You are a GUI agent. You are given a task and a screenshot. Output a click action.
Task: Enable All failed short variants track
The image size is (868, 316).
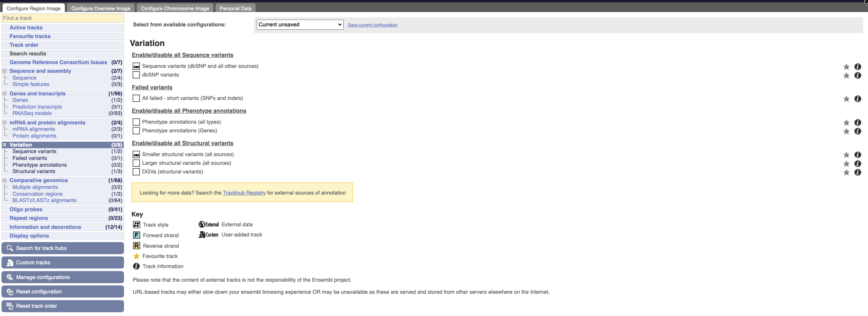click(136, 98)
